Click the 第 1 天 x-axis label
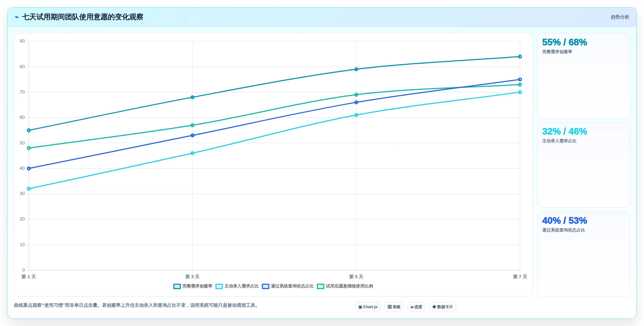644x326 pixels. [29, 277]
